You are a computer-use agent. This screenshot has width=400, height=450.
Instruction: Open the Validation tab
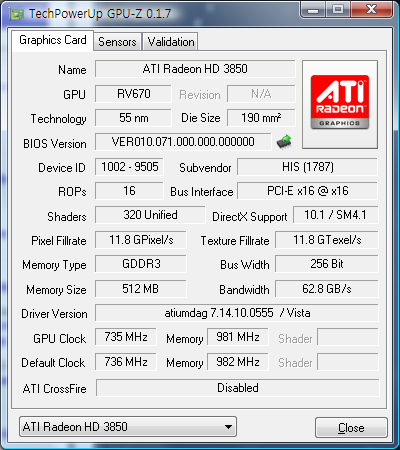point(171,42)
